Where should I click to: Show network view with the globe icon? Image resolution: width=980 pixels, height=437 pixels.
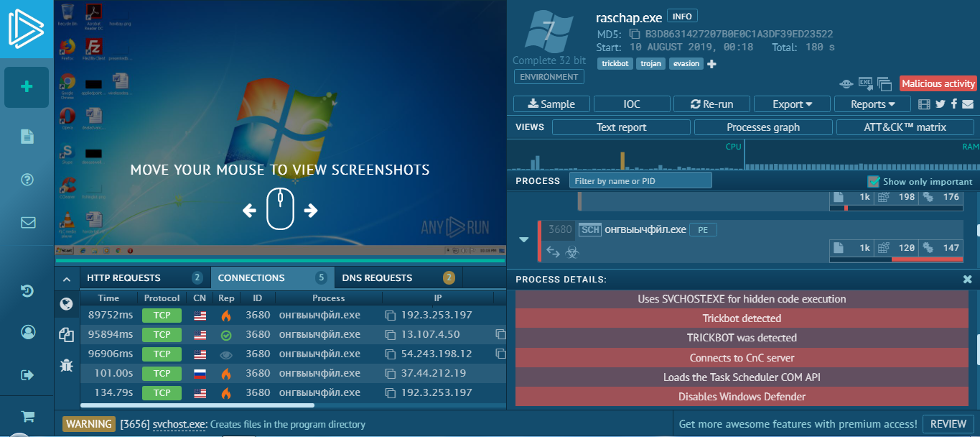[x=67, y=303]
